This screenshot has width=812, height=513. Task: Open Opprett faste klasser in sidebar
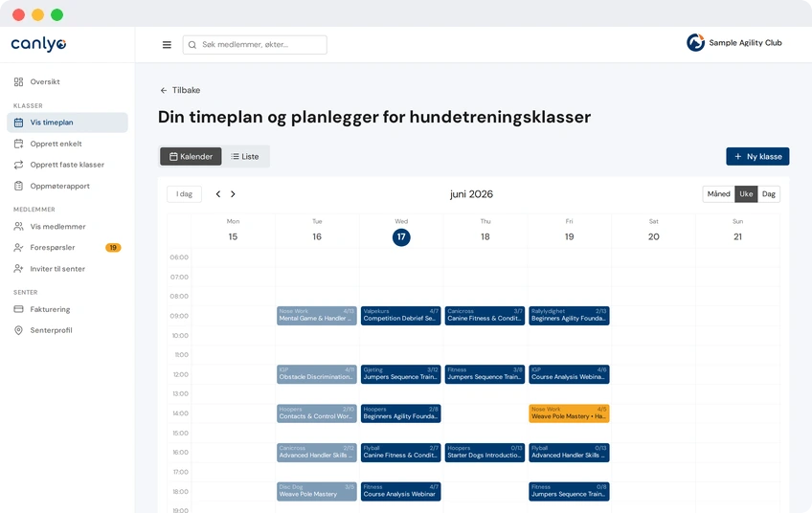[67, 165]
